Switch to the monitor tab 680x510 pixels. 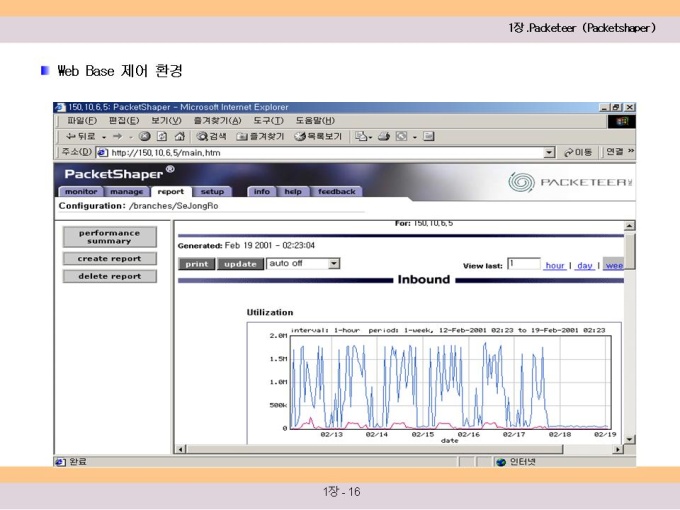81,192
